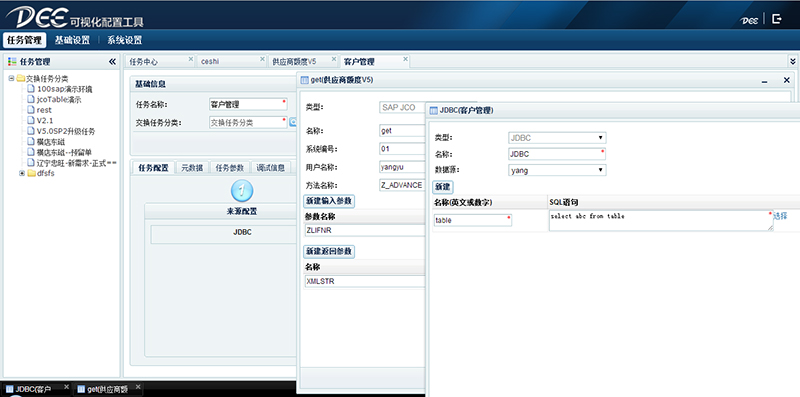Select the 调试信息 tab
The image size is (800, 397).
pos(270,168)
